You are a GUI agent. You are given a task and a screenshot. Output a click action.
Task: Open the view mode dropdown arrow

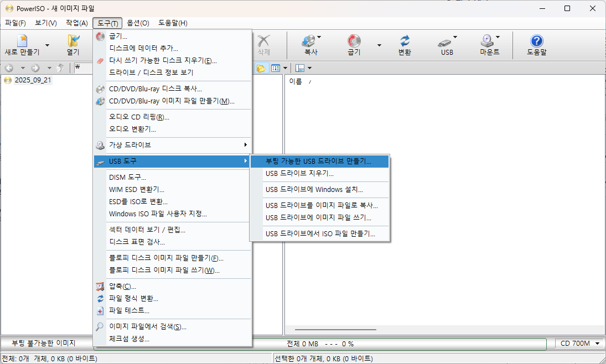285,69
